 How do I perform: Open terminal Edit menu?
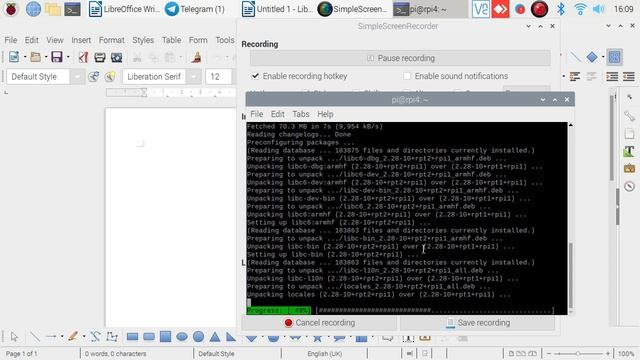tap(278, 114)
